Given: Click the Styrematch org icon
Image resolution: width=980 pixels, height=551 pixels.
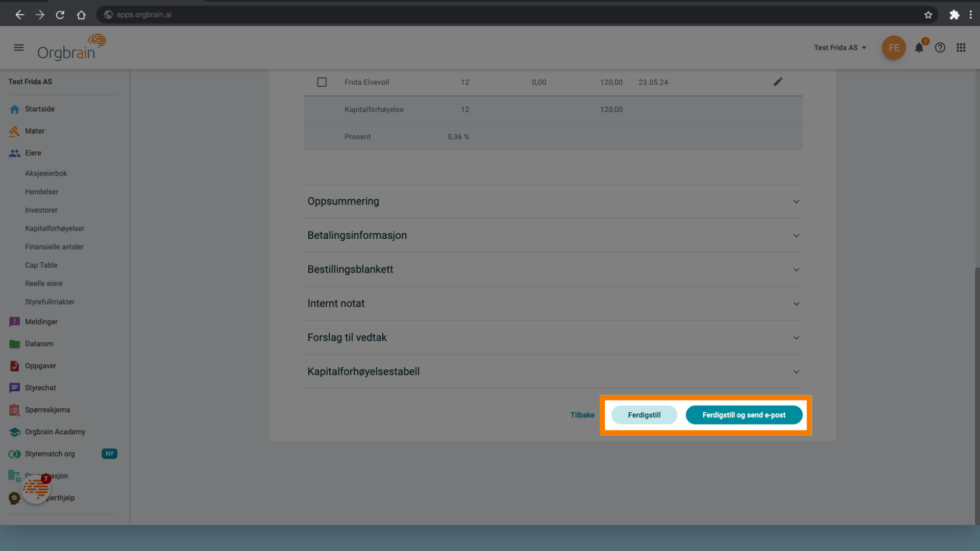Looking at the screenshot, I should tap(14, 454).
